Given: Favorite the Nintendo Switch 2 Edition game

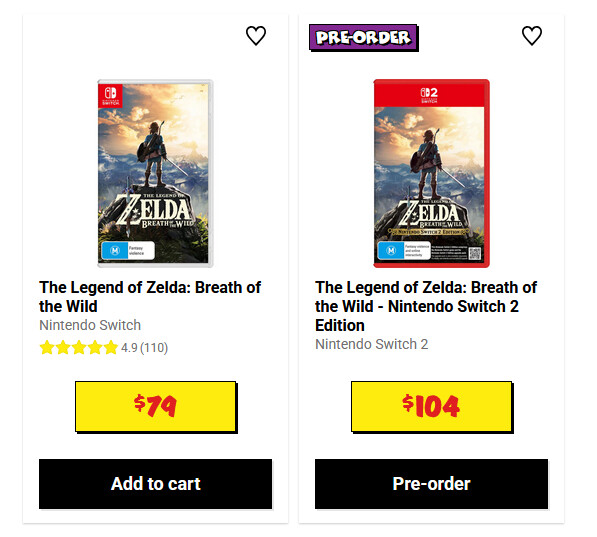Looking at the screenshot, I should coord(532,36).
